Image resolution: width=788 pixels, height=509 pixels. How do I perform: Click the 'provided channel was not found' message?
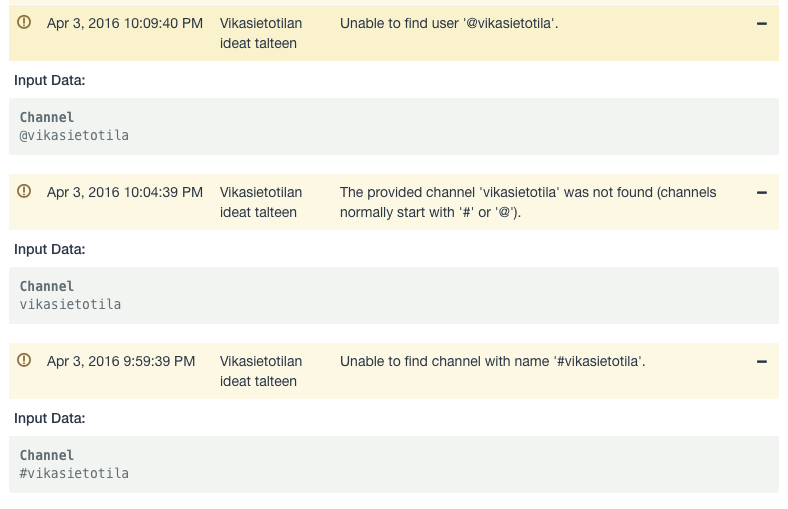click(x=528, y=202)
